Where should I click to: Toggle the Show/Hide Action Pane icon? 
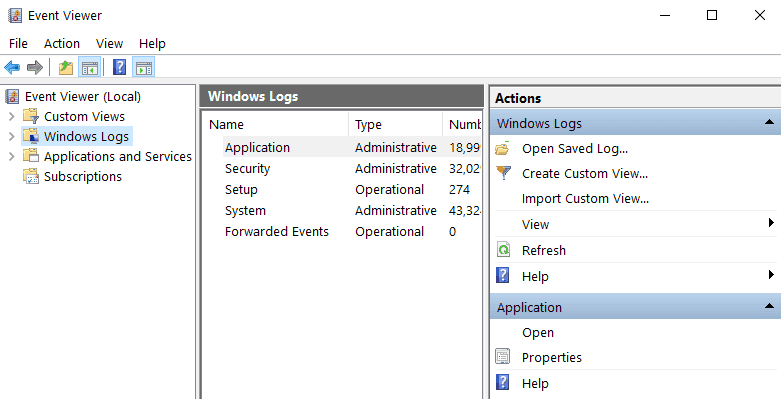pyautogui.click(x=144, y=67)
